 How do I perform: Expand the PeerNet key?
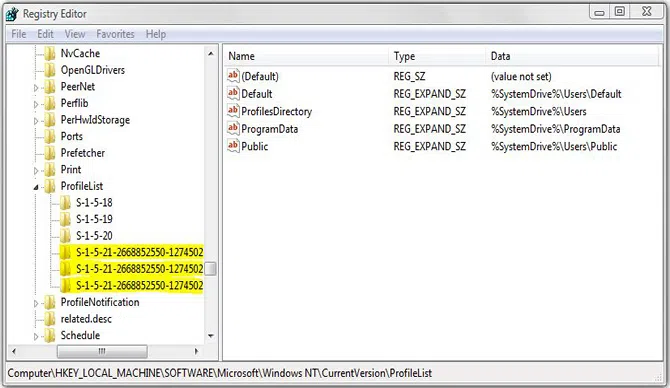pos(36,88)
